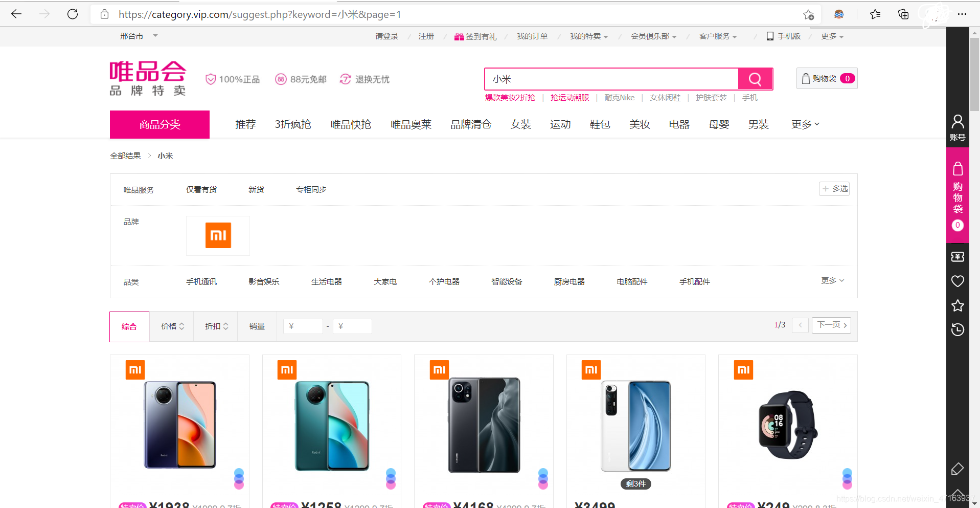This screenshot has width=980, height=508.
Task: Click the site lock icon in the address bar
Action: [105, 14]
